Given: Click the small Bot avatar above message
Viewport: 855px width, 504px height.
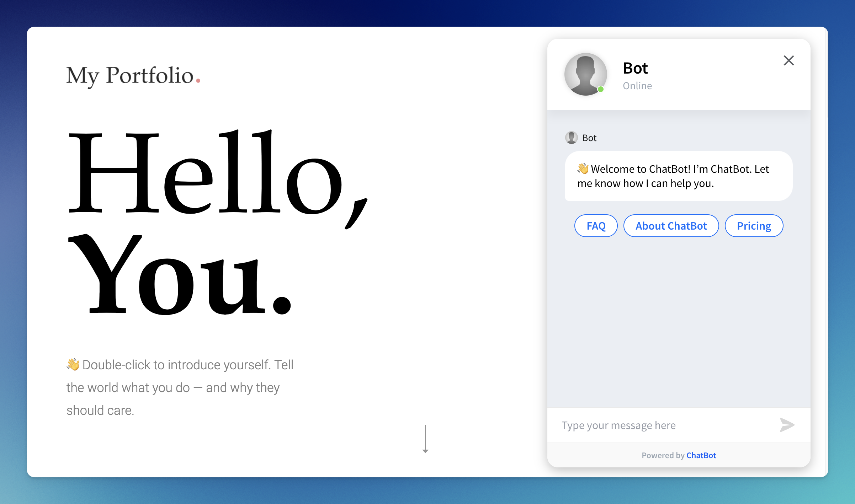Looking at the screenshot, I should point(571,138).
